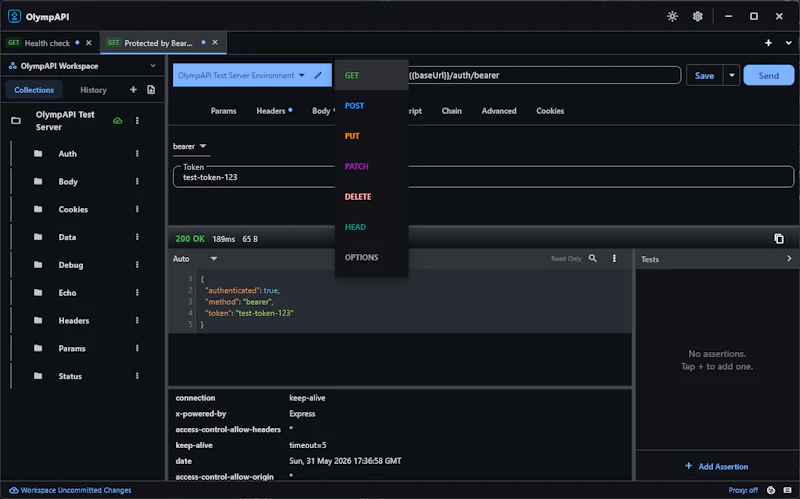The image size is (800, 499).
Task: Change the bearer auth type dropdown
Action: click(x=190, y=146)
